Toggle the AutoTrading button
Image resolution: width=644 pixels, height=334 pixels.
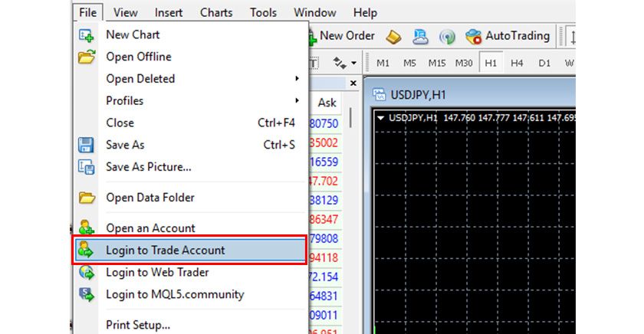[x=507, y=36]
